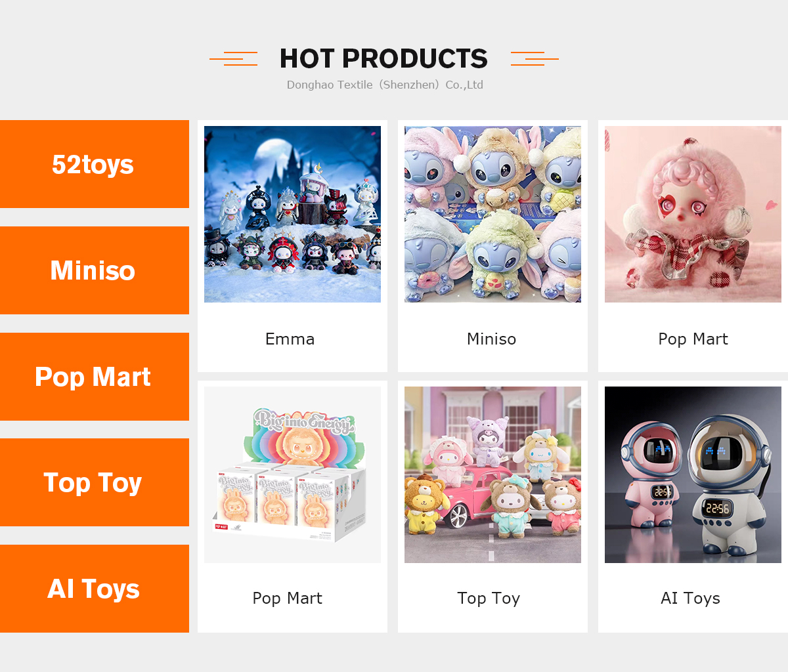Click the HOT PRODUCTS heading
Screen dimensions: 788x672
click(383, 58)
